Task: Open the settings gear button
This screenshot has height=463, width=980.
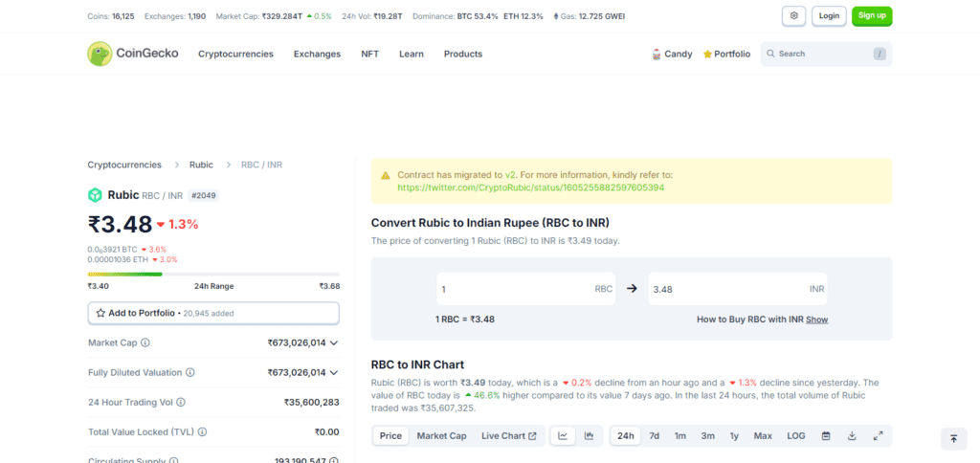Action: click(794, 15)
